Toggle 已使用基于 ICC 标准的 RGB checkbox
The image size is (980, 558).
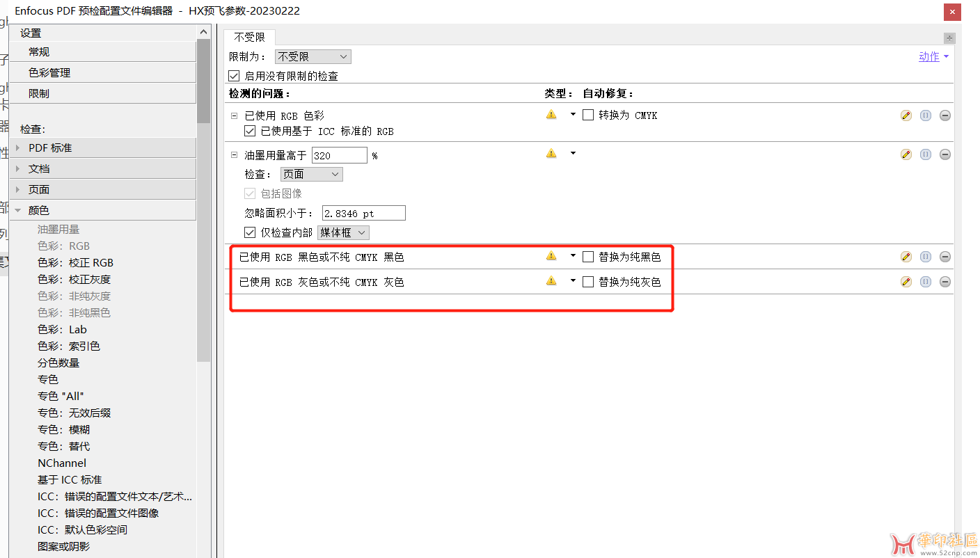coord(250,131)
